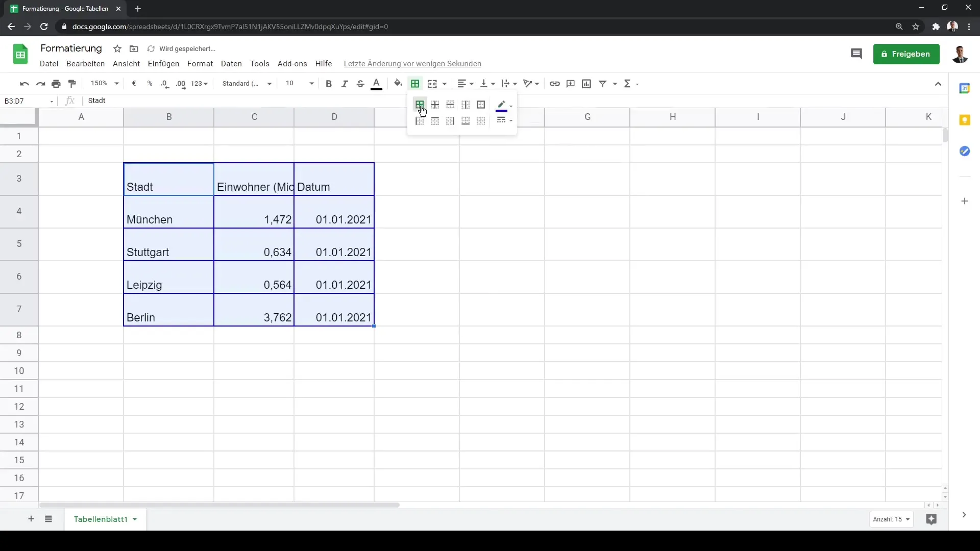Open the Explore button at bottom right
Viewport: 980px width, 551px height.
pos(932,519)
